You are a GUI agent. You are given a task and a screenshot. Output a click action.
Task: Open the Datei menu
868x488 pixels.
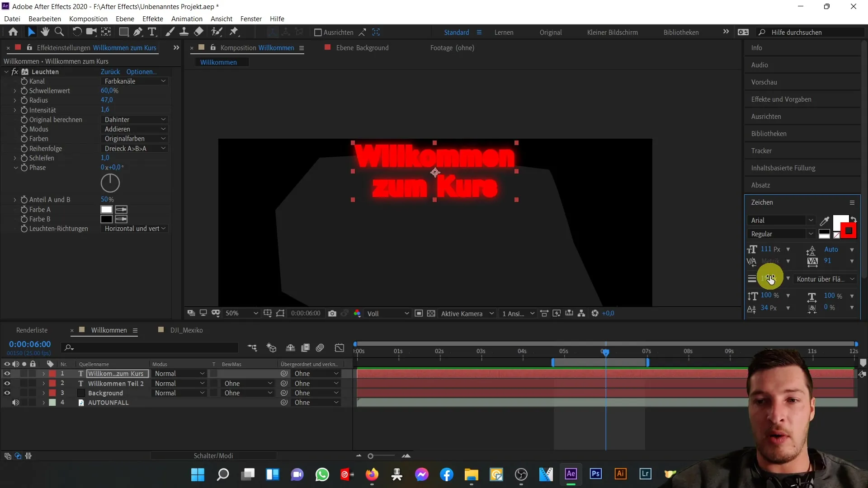click(x=12, y=19)
